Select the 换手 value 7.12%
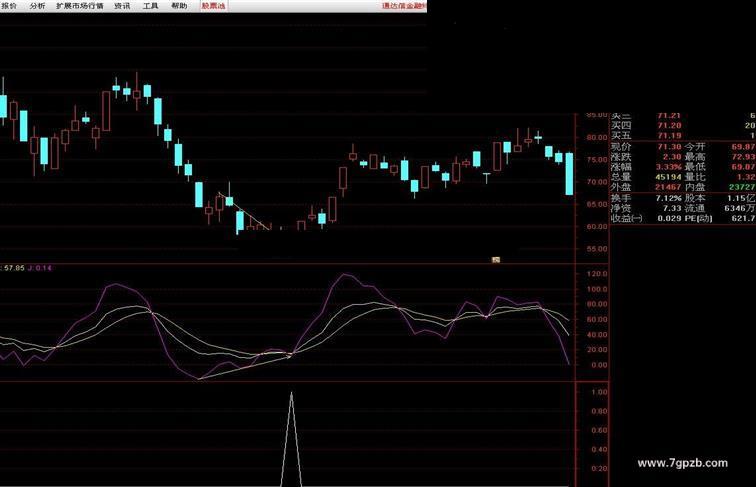 point(669,198)
